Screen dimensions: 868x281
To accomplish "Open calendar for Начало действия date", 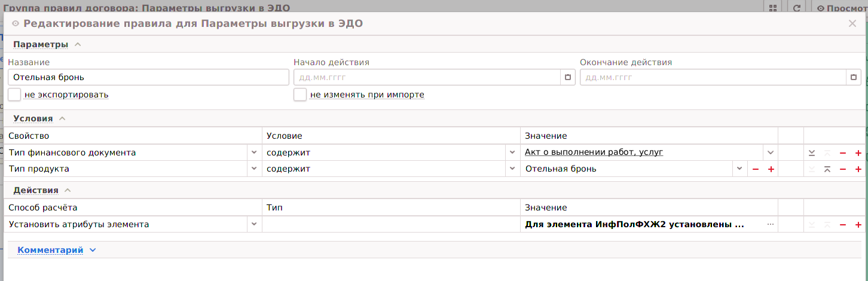I will [567, 77].
